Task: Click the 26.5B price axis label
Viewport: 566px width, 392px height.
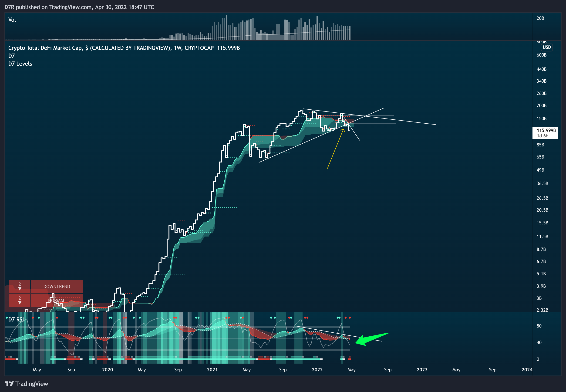Action: point(542,198)
